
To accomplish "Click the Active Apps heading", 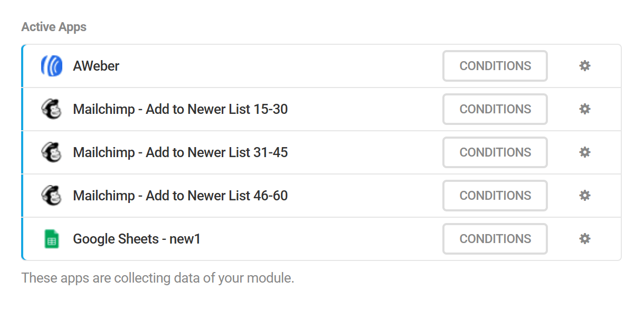I will 53,26.
